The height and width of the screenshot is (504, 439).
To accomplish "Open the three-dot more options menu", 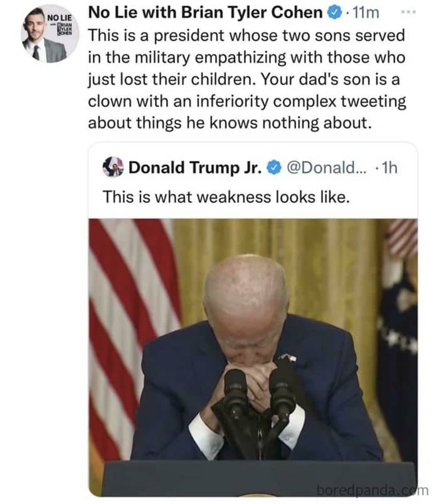I will tap(408, 12).
